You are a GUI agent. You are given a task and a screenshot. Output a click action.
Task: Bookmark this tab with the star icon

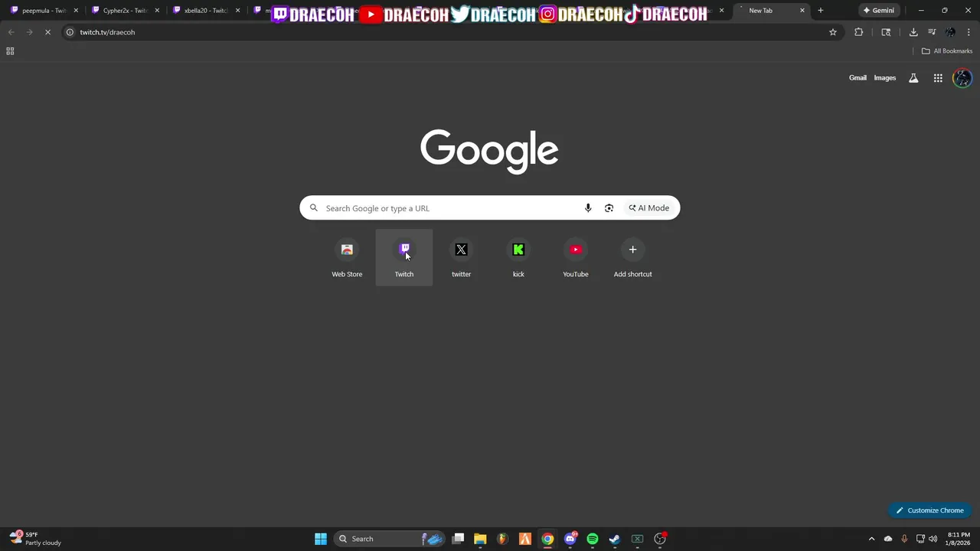(833, 32)
